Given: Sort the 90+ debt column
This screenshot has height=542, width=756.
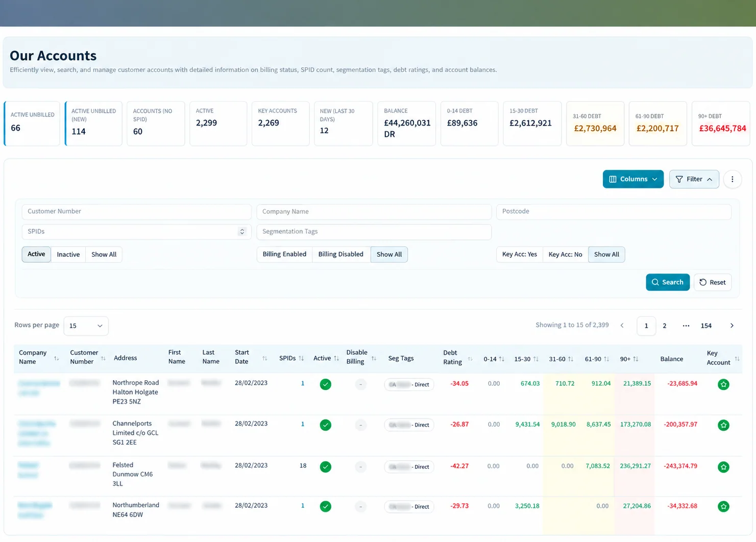Looking at the screenshot, I should point(635,359).
